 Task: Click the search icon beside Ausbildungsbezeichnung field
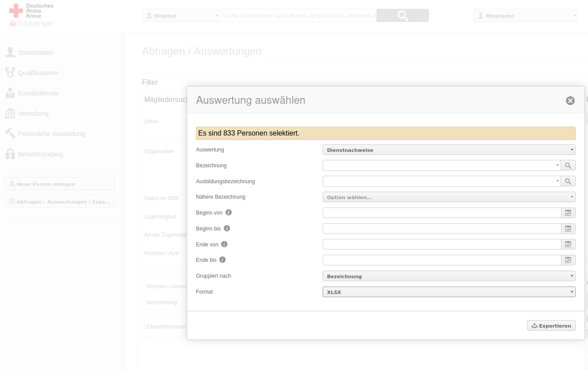click(568, 181)
